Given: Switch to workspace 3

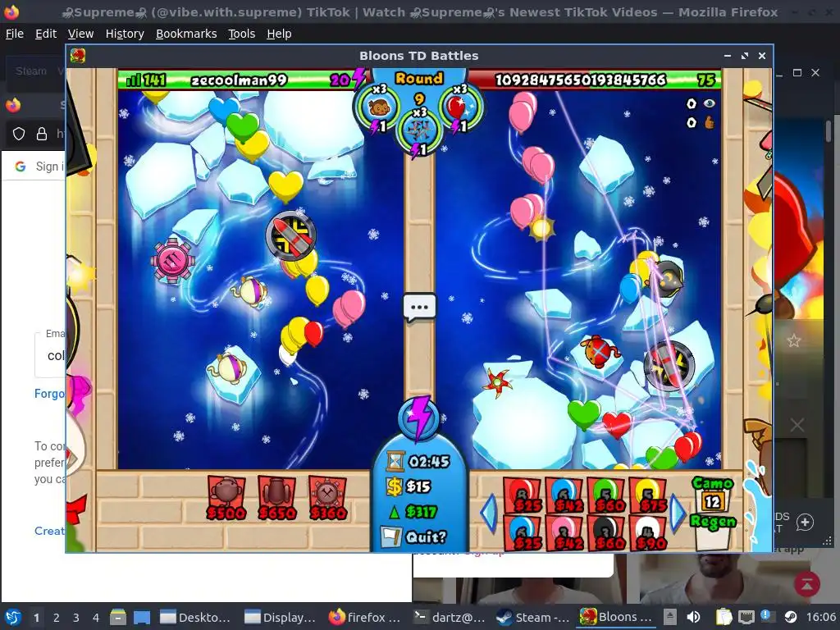Looking at the screenshot, I should pos(76,618).
